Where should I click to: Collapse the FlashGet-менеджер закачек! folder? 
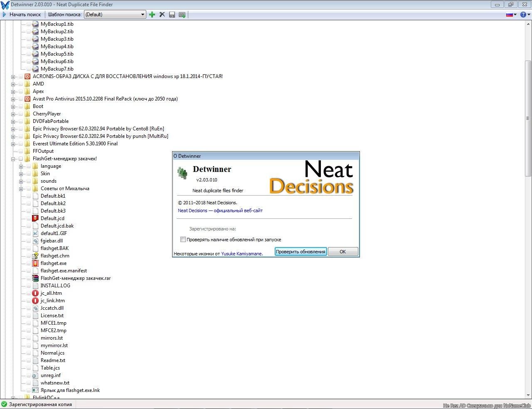click(13, 159)
